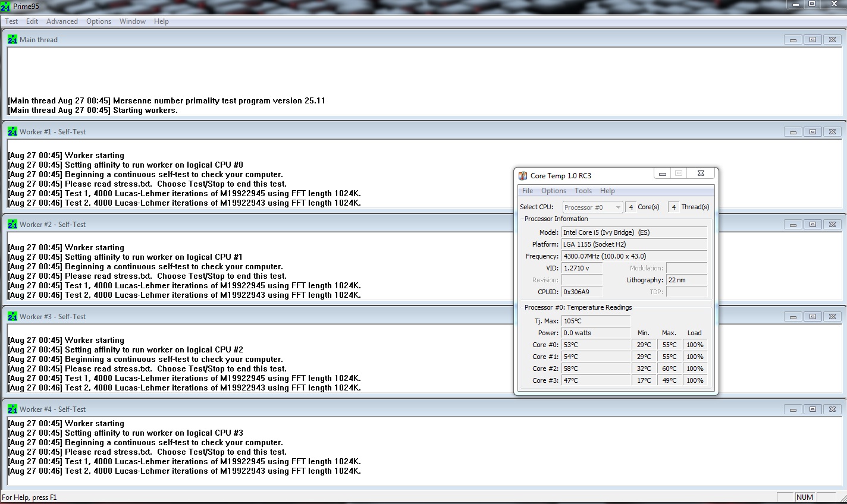Image resolution: width=847 pixels, height=504 pixels.
Task: Open Core Temp File menu
Action: point(528,191)
